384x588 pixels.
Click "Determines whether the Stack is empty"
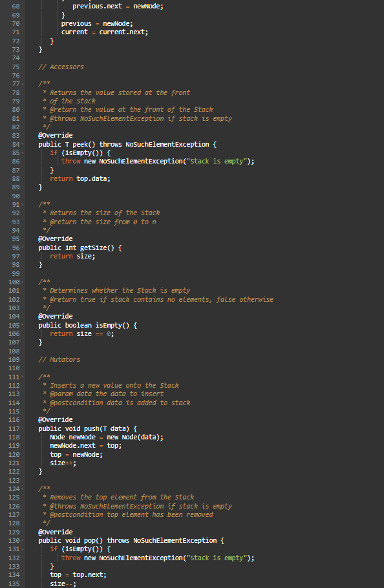coord(120,291)
